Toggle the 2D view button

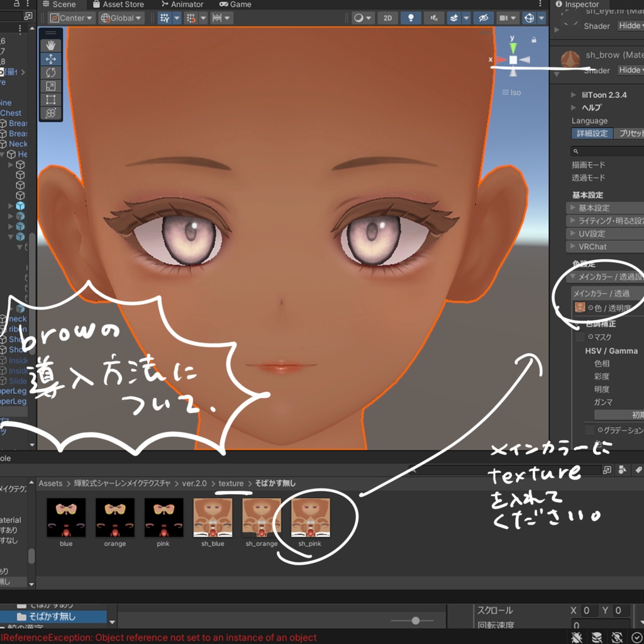tap(387, 18)
